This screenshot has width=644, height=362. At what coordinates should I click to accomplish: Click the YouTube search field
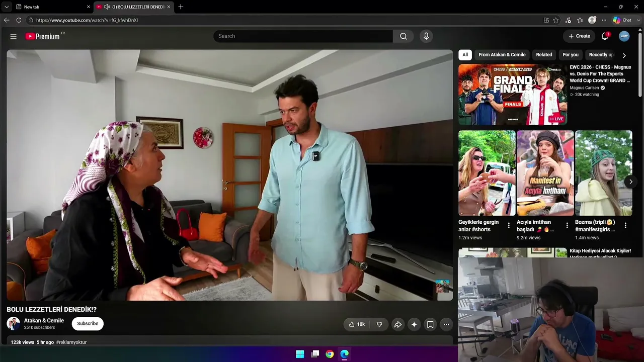[x=303, y=36]
